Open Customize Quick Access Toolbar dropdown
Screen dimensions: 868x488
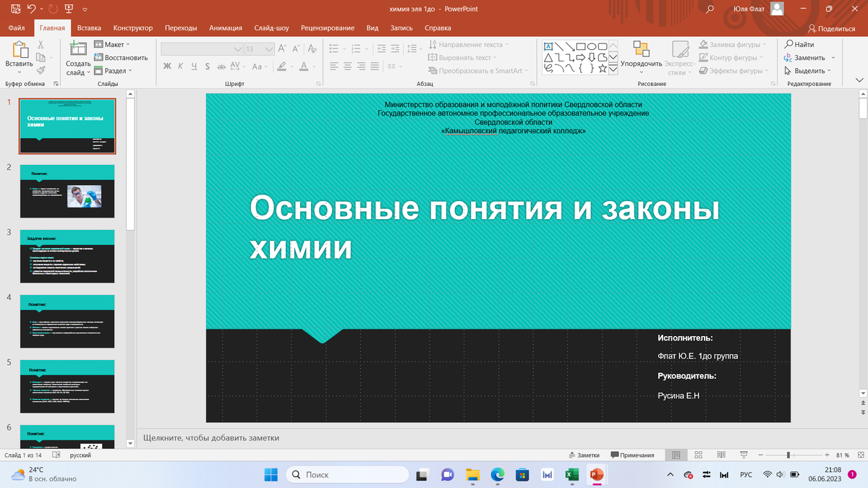(85, 9)
